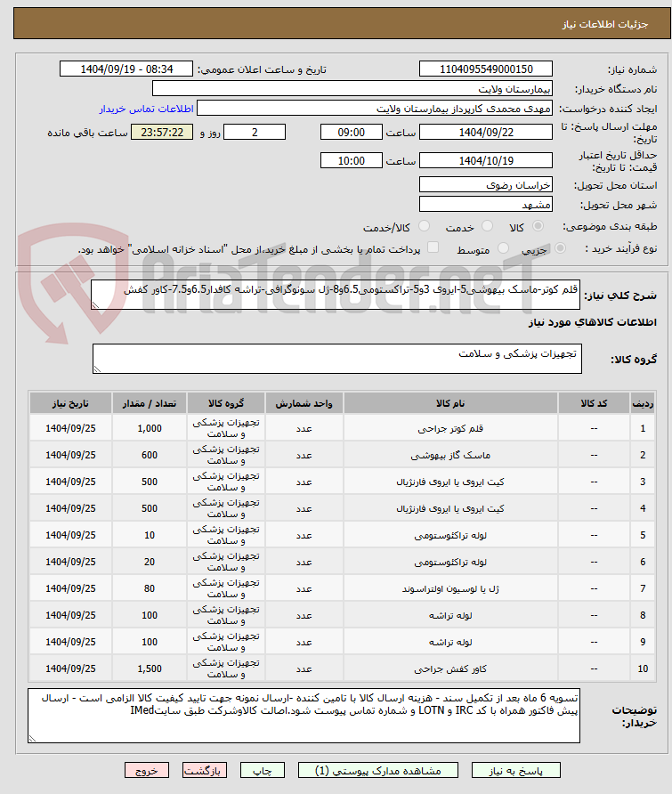Screen dimensions: 672x794
Task: Open مشاهده مدارک پیوستی (1) button
Action: tap(377, 770)
